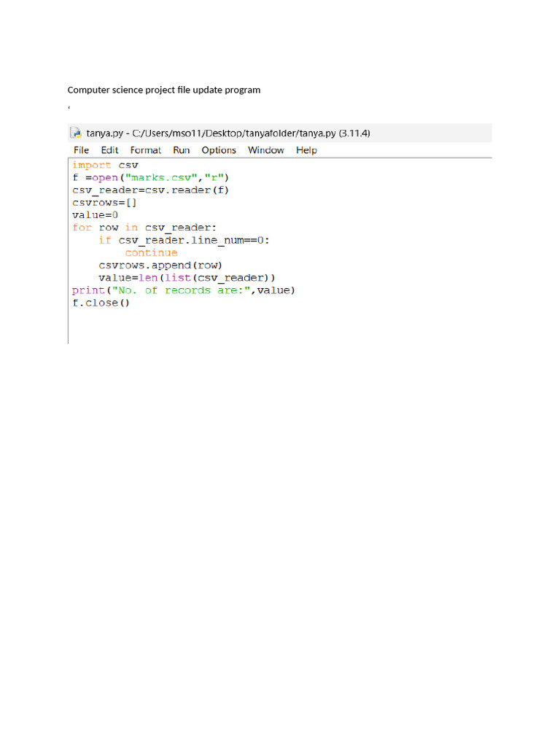
Task: Open the Window menu
Action: [x=265, y=150]
